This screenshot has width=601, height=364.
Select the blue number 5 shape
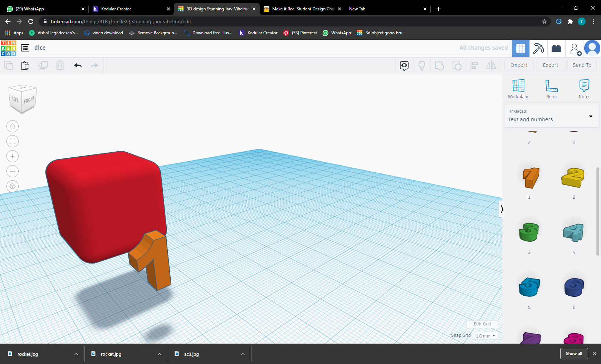[x=529, y=287]
